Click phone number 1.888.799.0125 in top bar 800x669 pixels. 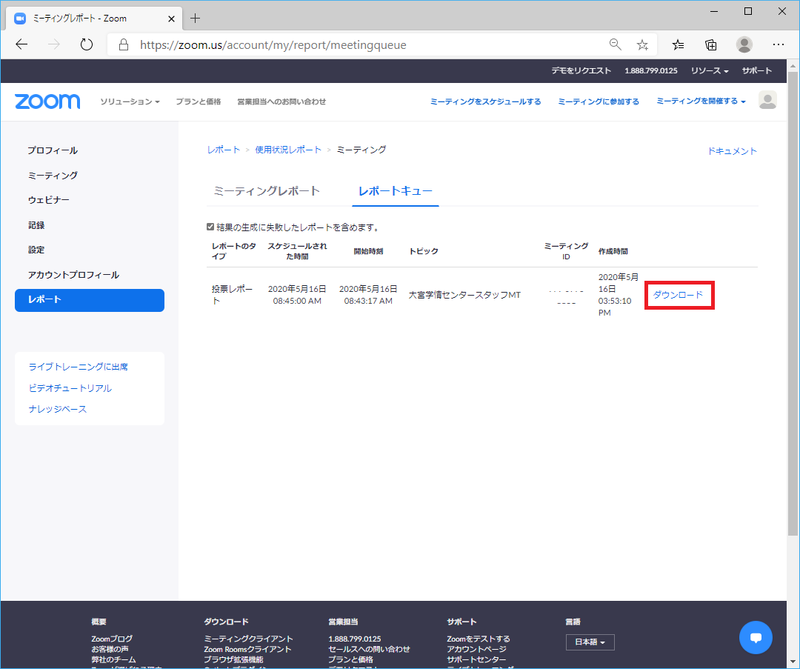click(651, 71)
